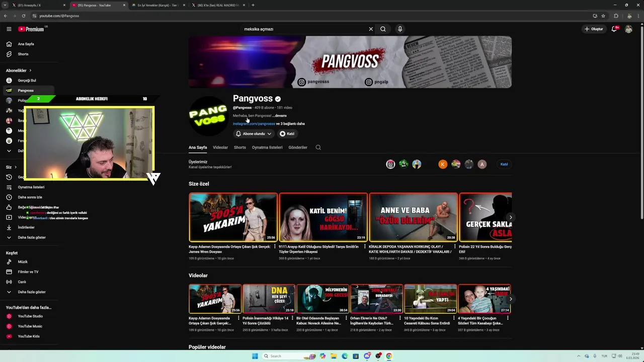Open the ANNE VE BABA ÖZÜR DİLENİM thumbnail
The height and width of the screenshot is (362, 644).
[413, 217]
